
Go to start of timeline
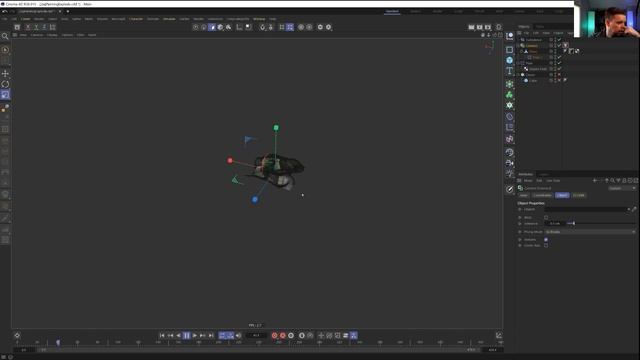point(162,336)
